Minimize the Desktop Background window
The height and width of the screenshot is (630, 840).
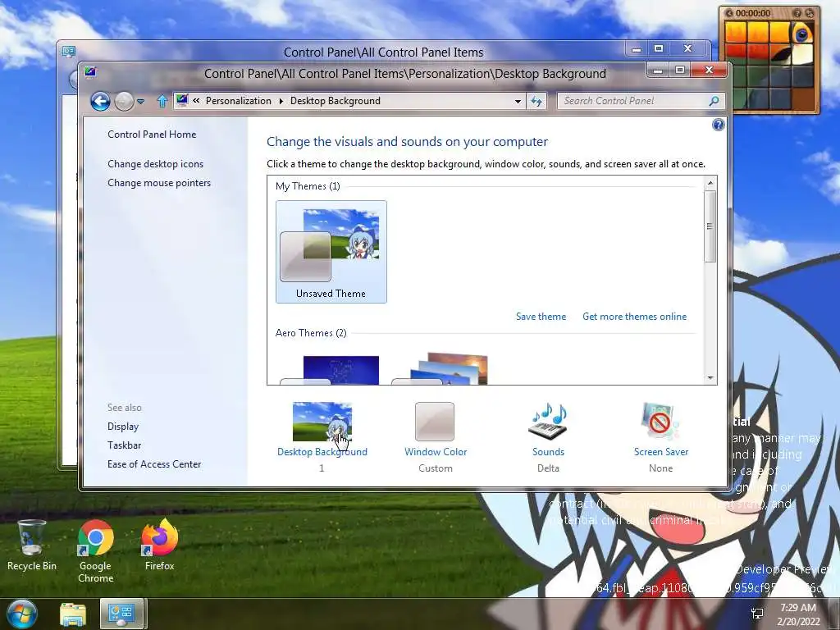[658, 71]
